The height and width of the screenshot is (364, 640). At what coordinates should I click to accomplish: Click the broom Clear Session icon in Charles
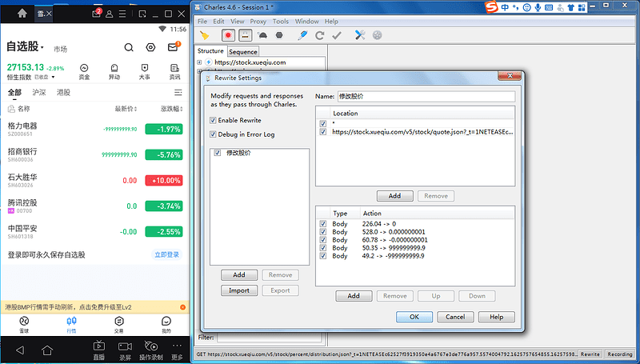pyautogui.click(x=205, y=35)
